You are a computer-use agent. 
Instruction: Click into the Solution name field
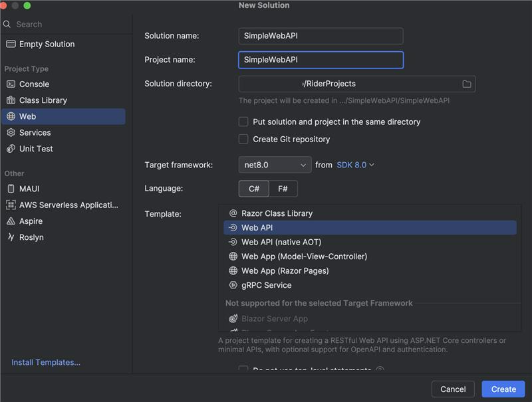321,36
